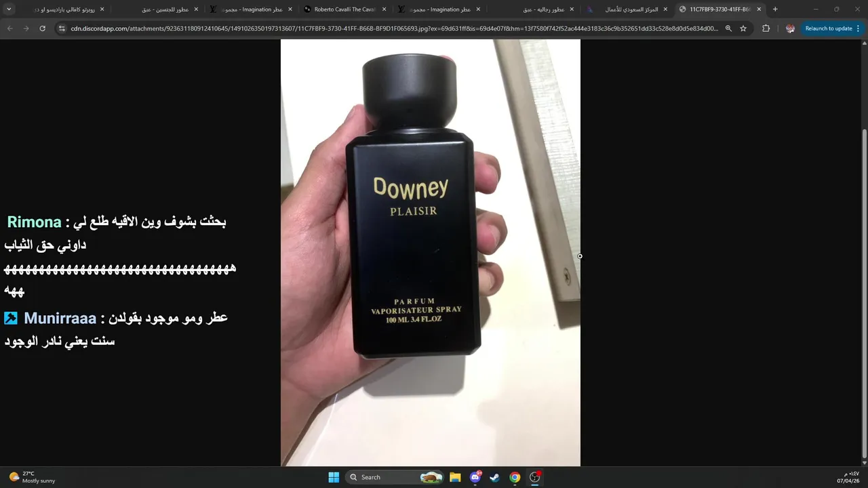Switch to the Roberto Cavalli tab

pos(344,9)
